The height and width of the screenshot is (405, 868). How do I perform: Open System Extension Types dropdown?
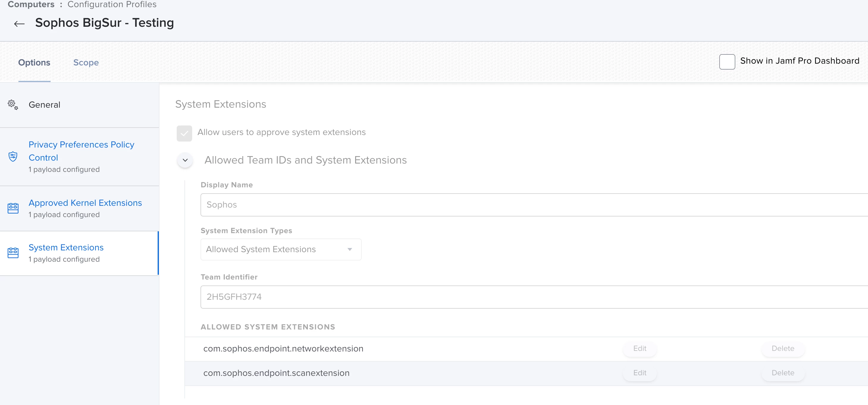click(281, 249)
